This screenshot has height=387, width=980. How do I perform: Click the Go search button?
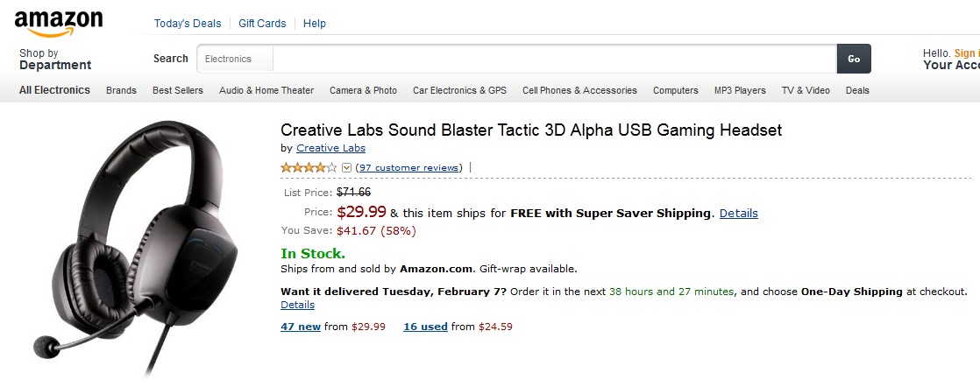click(854, 59)
